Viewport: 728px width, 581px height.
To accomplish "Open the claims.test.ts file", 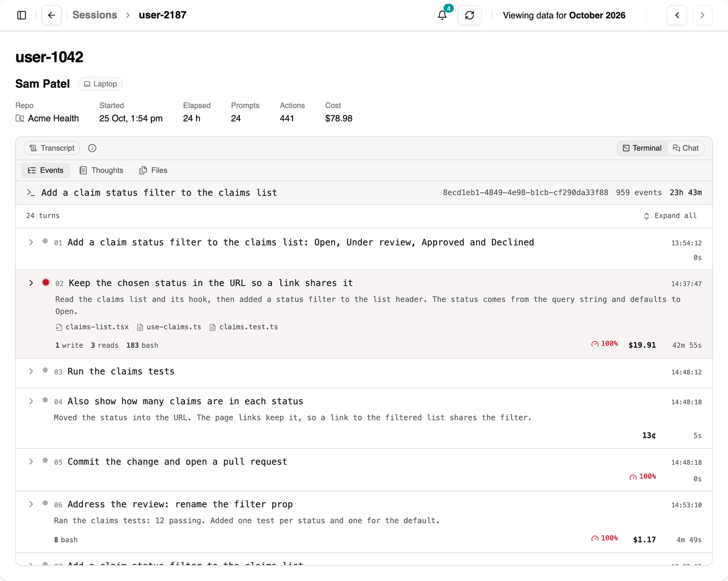I will click(244, 327).
